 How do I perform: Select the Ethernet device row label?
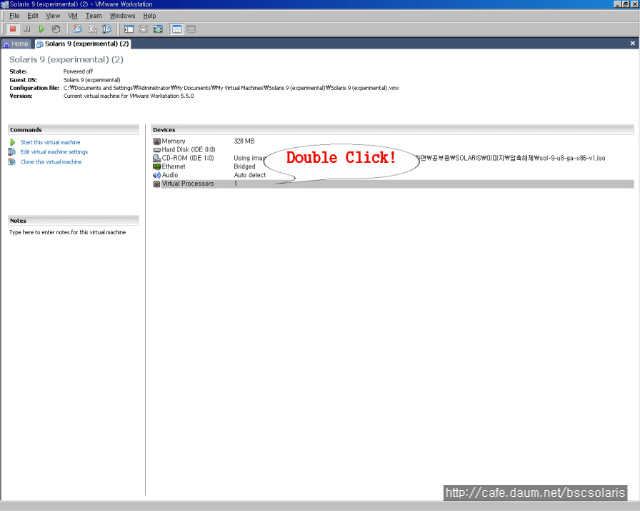(173, 167)
